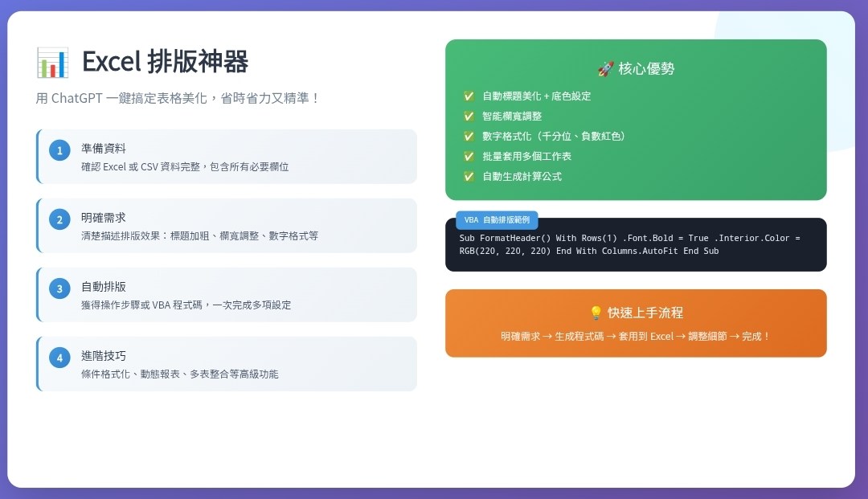Click the 自動排版 step heading
868x499 pixels.
point(104,287)
